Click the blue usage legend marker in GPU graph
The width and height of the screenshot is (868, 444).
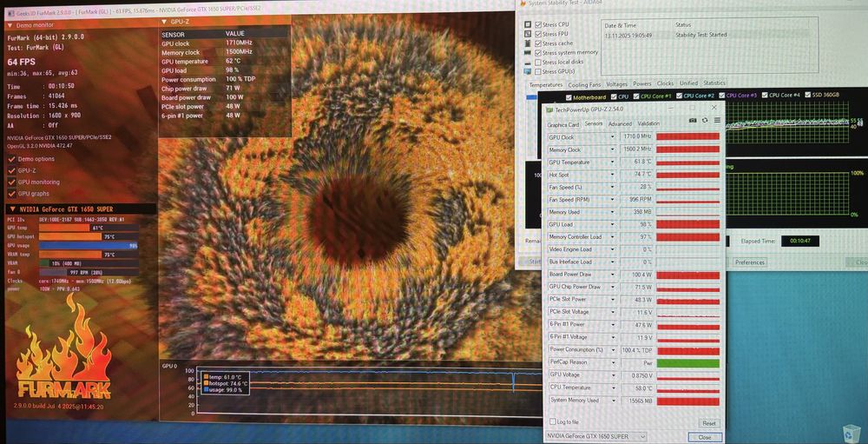206,390
